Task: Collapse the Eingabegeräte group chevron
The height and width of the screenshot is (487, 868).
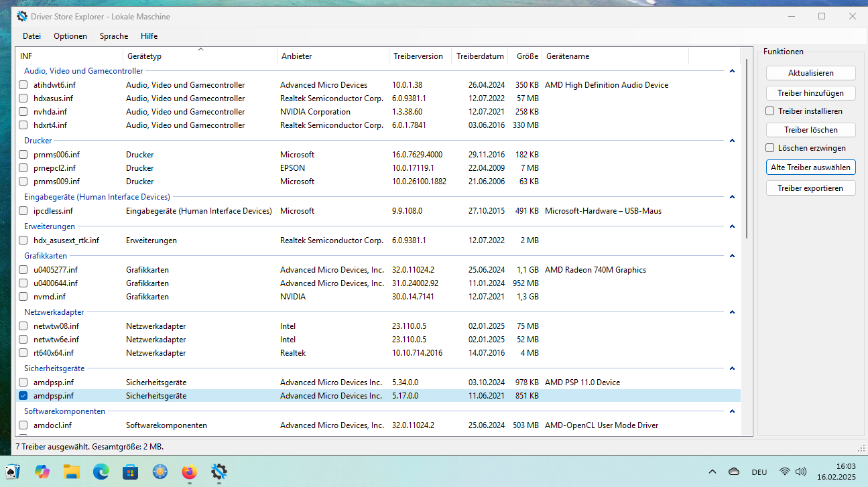Action: click(x=733, y=197)
